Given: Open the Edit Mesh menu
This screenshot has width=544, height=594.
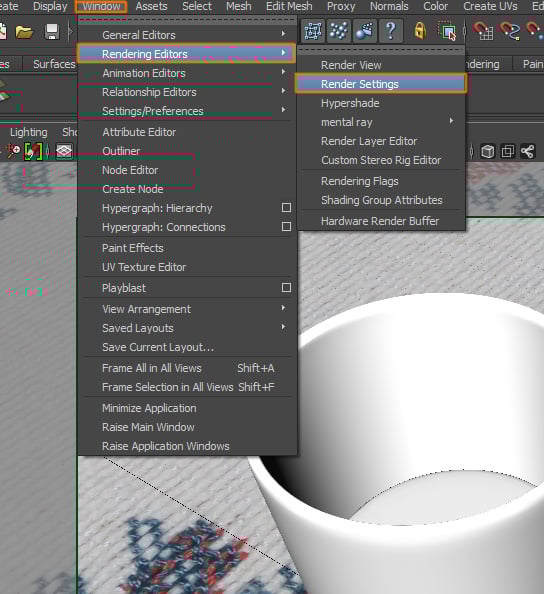Looking at the screenshot, I should [289, 6].
